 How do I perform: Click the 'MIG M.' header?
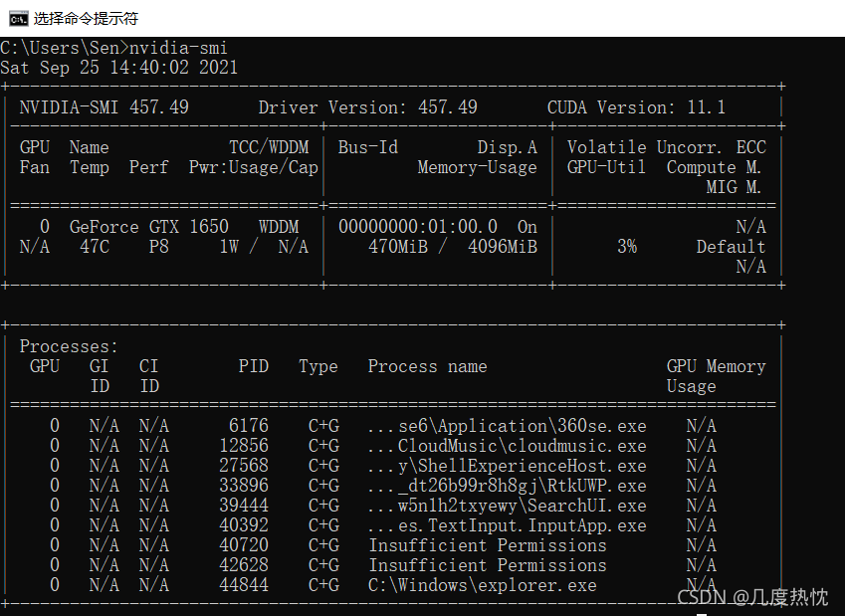pos(734,187)
